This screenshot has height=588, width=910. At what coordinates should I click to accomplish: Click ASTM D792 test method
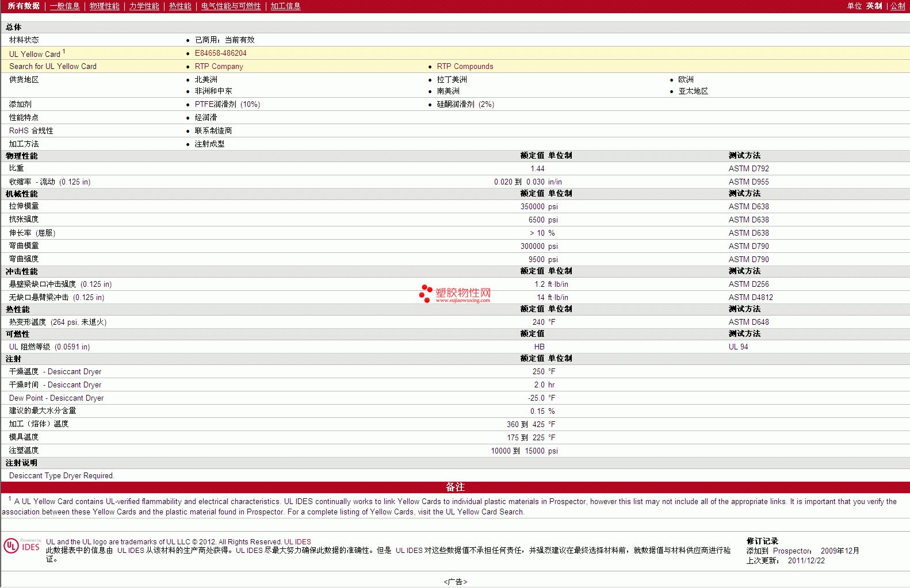pyautogui.click(x=748, y=168)
